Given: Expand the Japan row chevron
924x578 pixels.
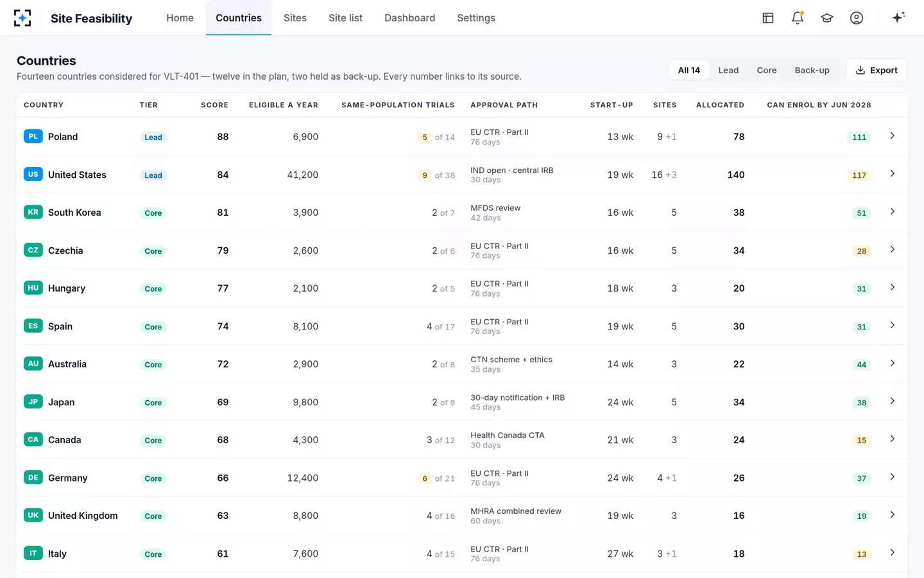Looking at the screenshot, I should 893,401.
